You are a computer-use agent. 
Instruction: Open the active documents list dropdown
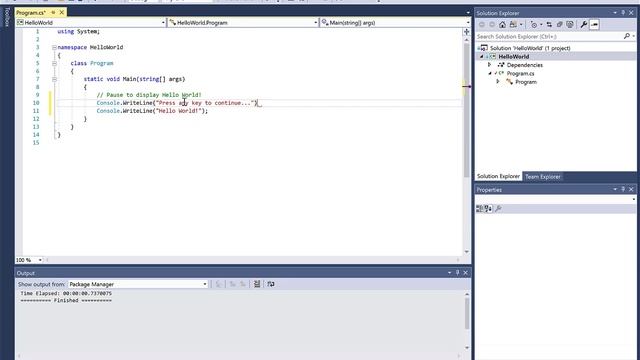pos(468,13)
